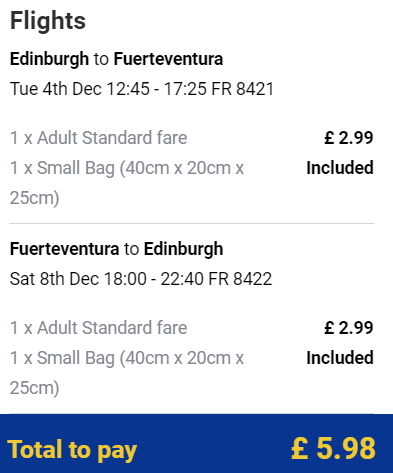Click Fuerteventura in the outbound route
Viewport: 393px width, 473px height.
(x=168, y=59)
